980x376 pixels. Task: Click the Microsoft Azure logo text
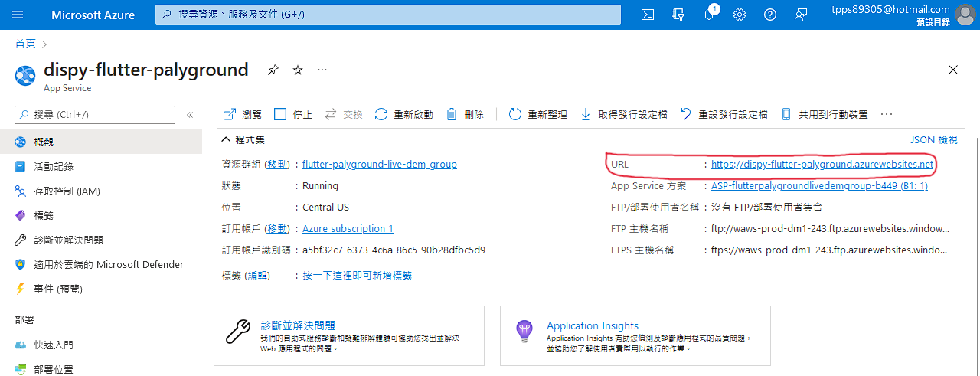click(93, 15)
